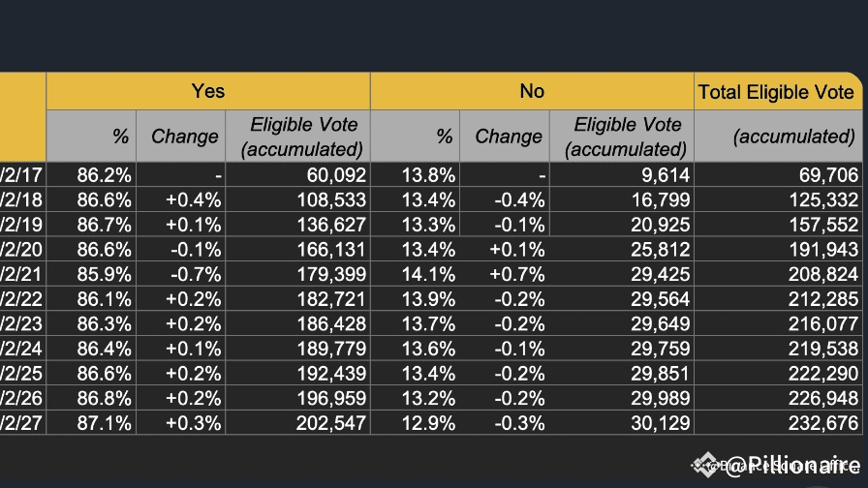
Task: Select the No Eligible Vote (accumulated) header
Action: coord(622,137)
